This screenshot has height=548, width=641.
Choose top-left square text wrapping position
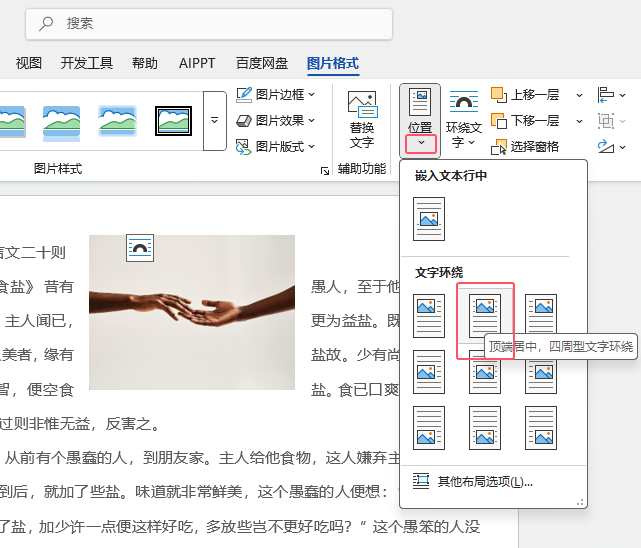click(429, 316)
